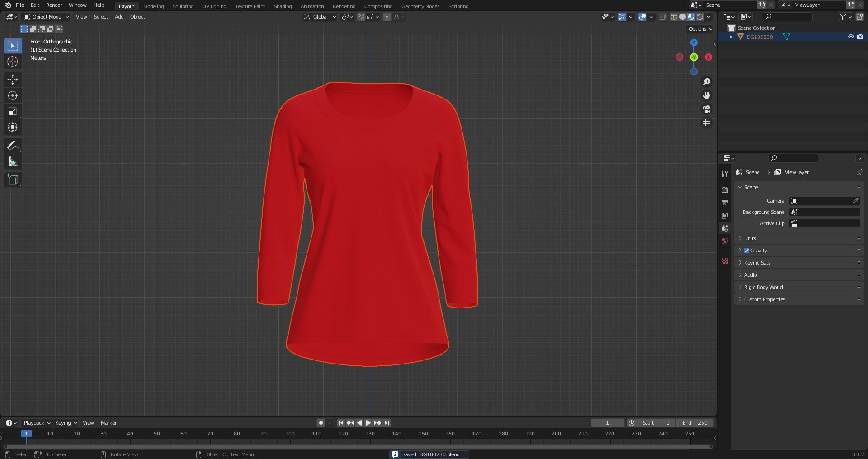Viewport: 868px width, 459px height.
Task: Hide DG100230 in viewport with eye icon
Action: pyautogui.click(x=851, y=37)
